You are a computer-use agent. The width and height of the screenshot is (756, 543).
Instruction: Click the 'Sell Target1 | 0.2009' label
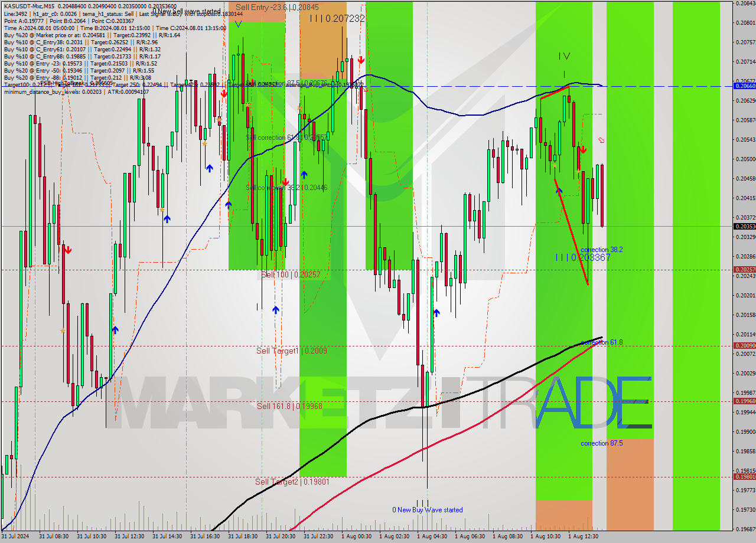pos(292,351)
